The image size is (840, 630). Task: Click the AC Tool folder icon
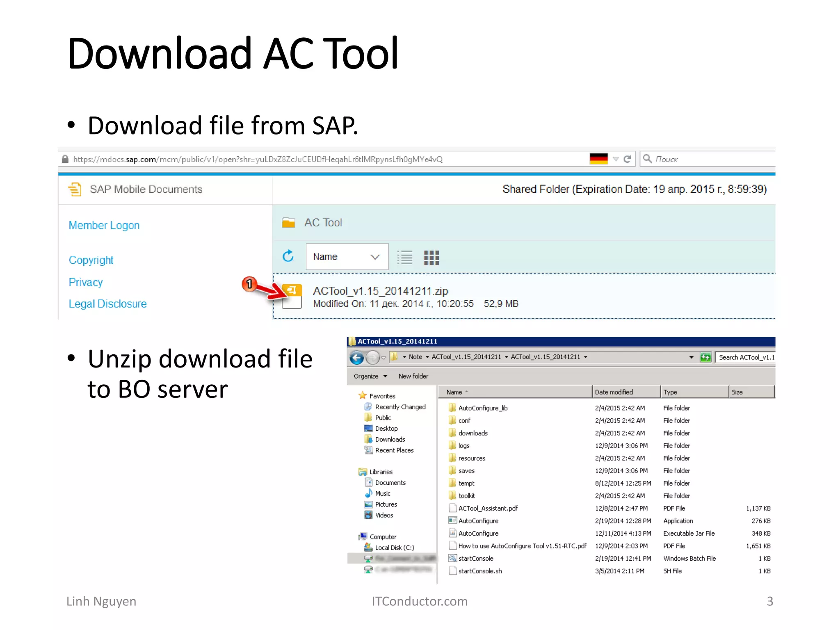tap(289, 222)
